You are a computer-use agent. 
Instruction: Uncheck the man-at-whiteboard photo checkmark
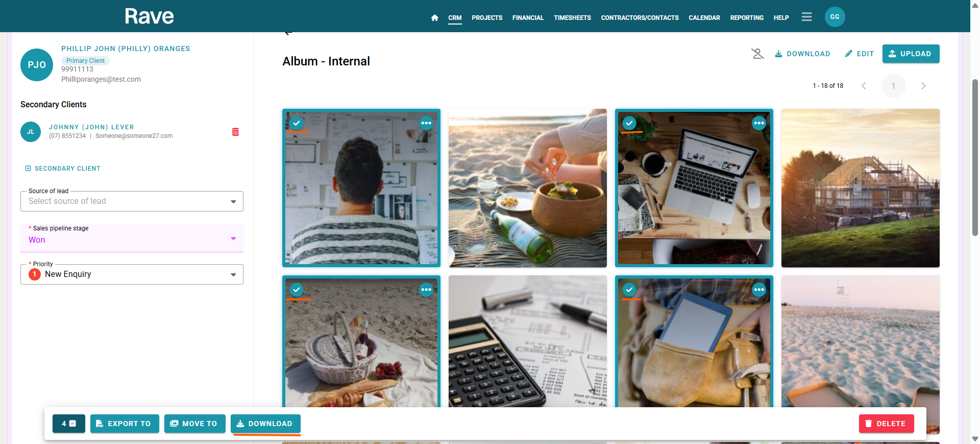[297, 123]
